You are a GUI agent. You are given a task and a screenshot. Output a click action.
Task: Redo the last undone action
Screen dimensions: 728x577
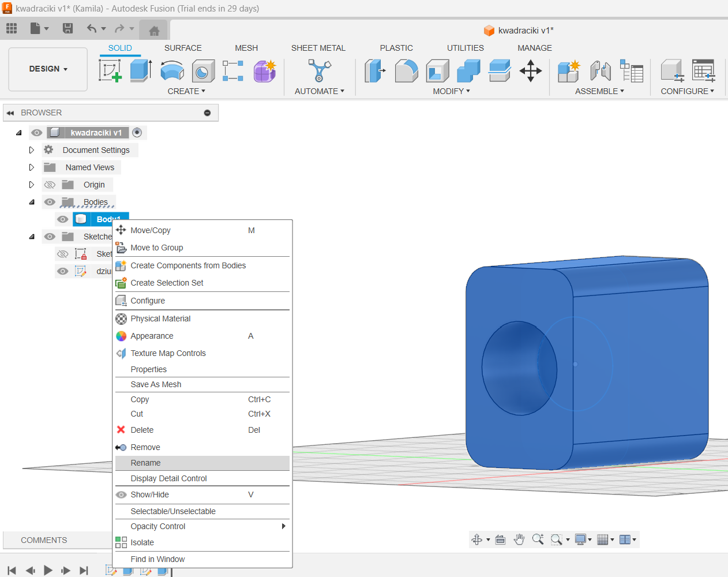119,28
